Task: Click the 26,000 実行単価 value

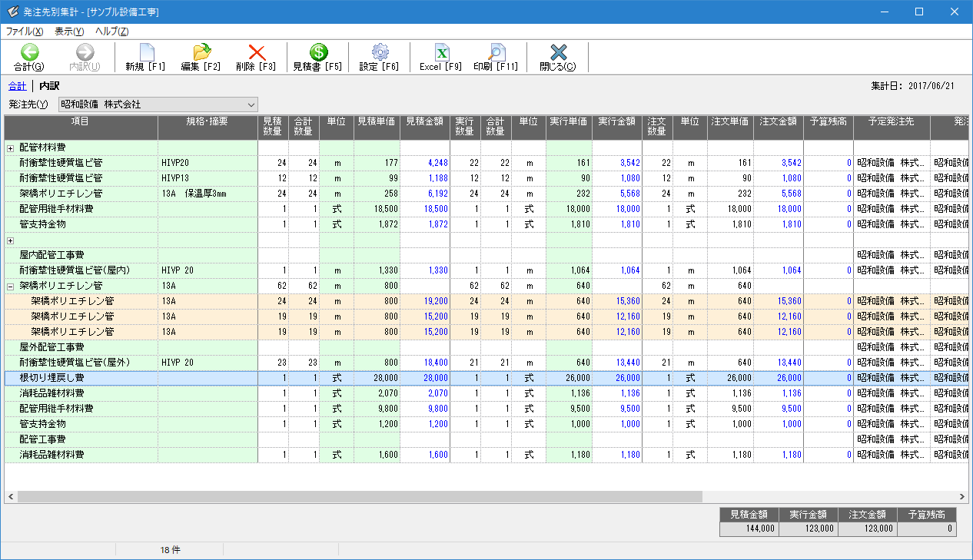Action: [576, 378]
